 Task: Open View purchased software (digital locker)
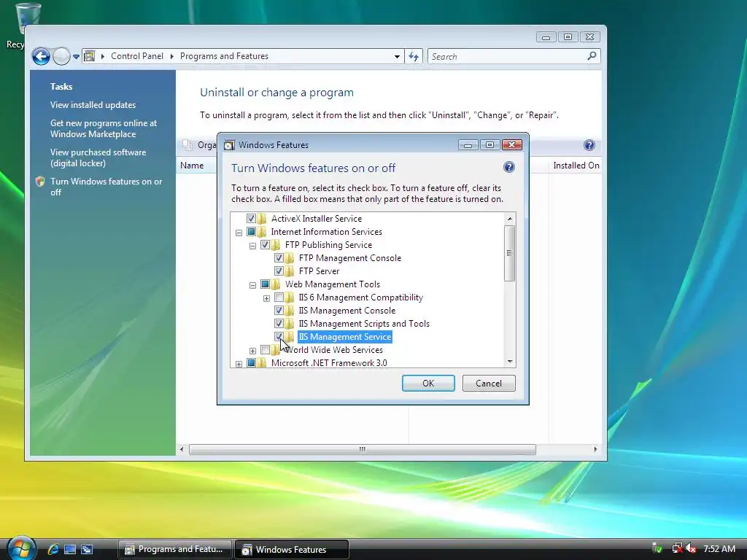pos(98,157)
